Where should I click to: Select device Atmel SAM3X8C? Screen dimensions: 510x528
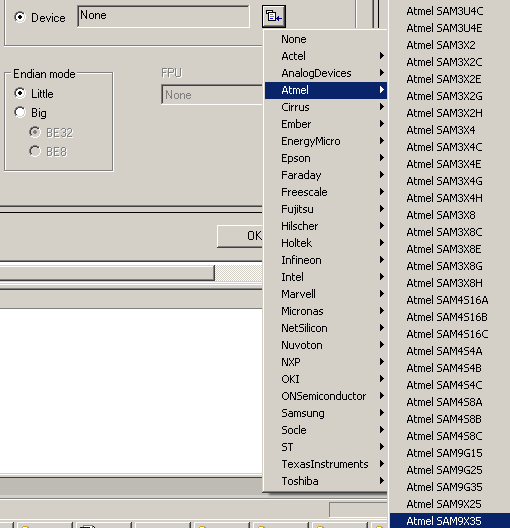450,232
